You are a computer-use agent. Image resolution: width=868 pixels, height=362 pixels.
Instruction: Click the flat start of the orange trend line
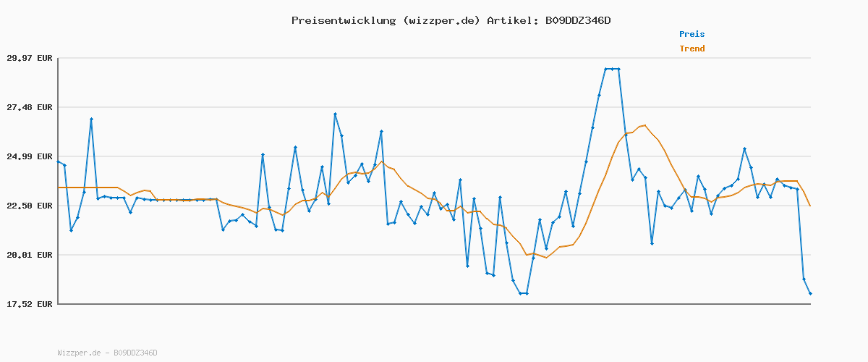click(87, 188)
